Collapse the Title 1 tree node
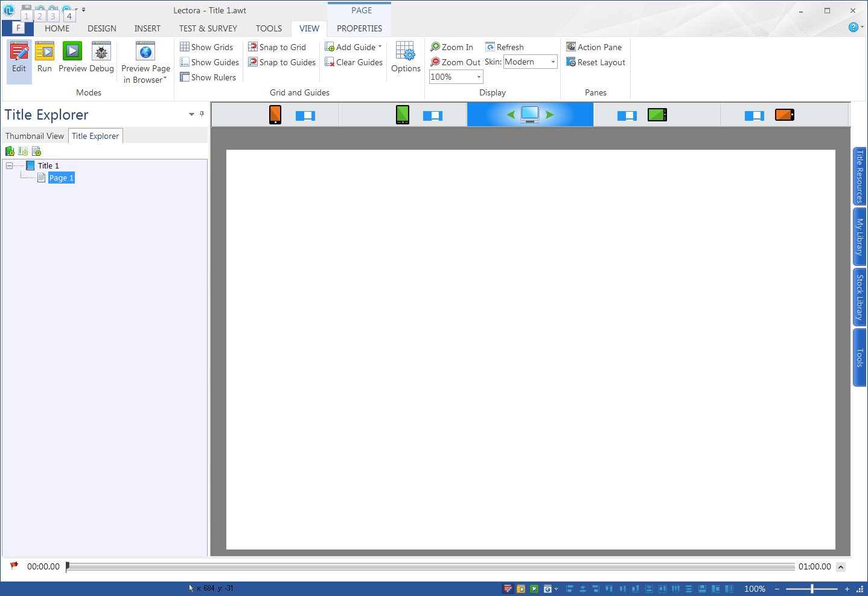Screen dimensions: 868x596 click(9, 165)
